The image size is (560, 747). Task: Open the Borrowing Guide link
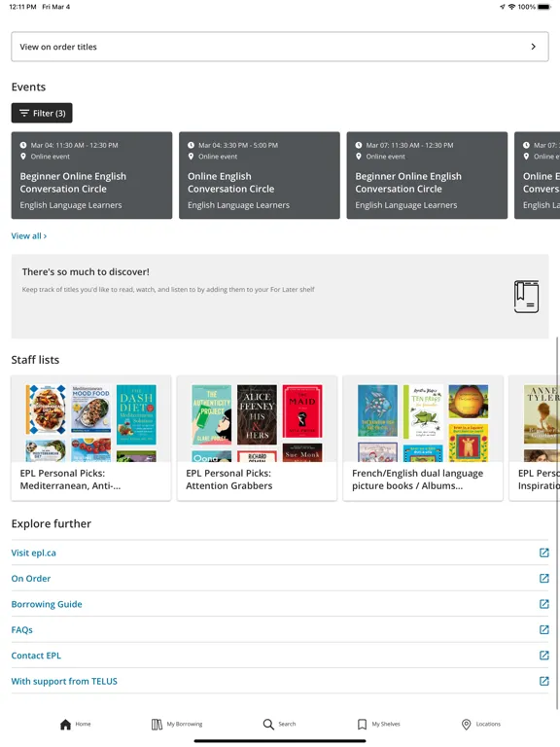point(47,604)
